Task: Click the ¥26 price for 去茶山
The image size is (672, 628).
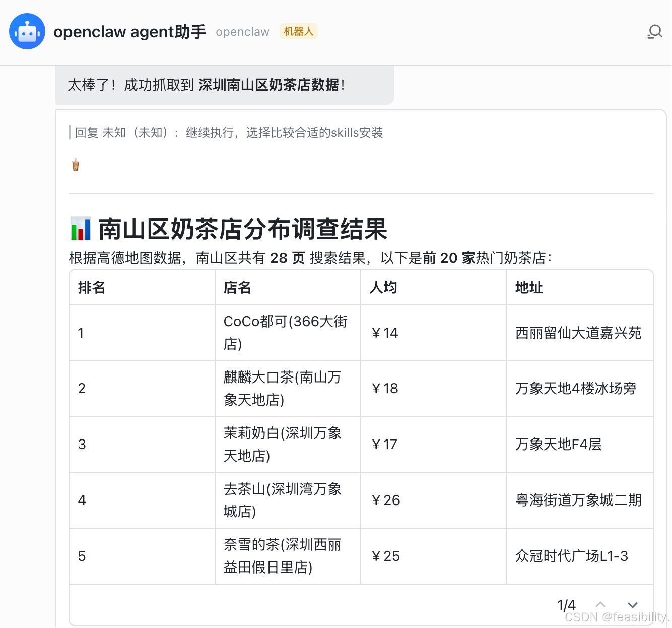Action: coord(385,500)
